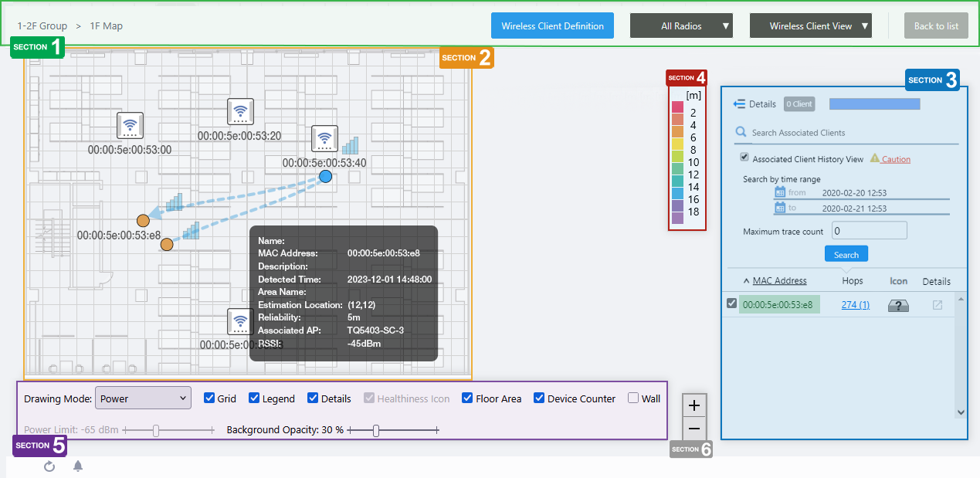
Task: Click the refresh icon at bottom left
Action: tap(49, 466)
